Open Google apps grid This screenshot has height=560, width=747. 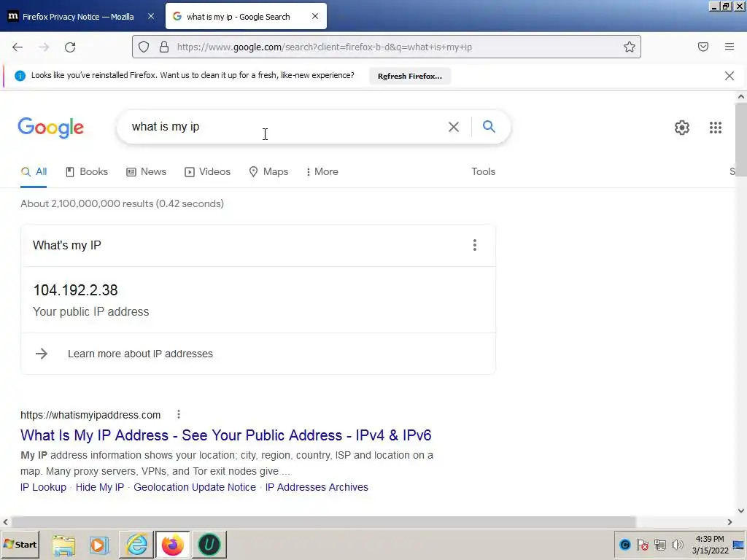pos(716,128)
